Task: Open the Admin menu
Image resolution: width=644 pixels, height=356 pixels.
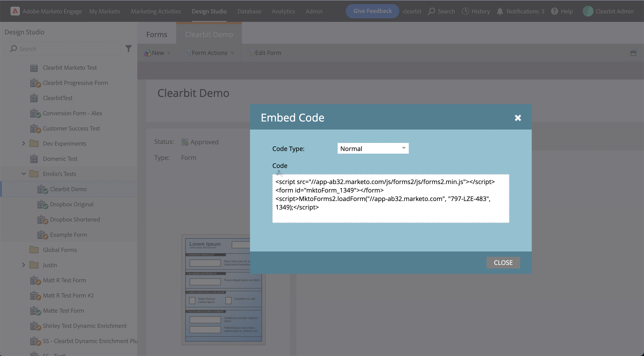Action: click(x=314, y=11)
